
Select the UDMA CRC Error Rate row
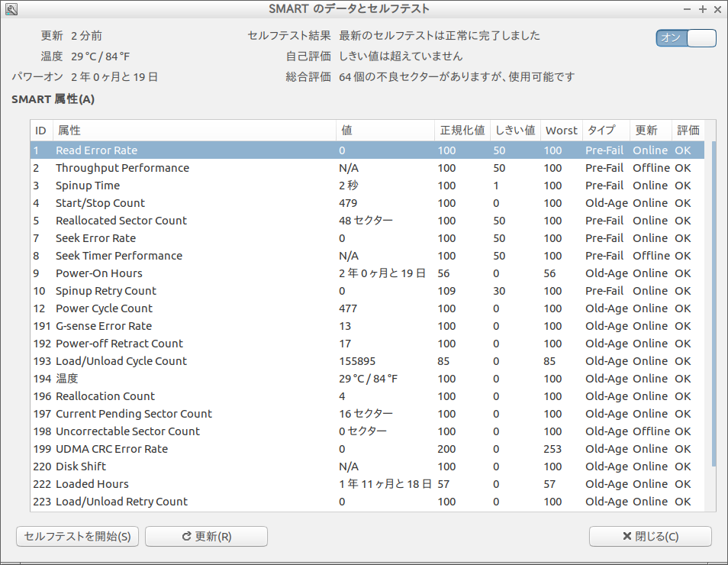367,449
